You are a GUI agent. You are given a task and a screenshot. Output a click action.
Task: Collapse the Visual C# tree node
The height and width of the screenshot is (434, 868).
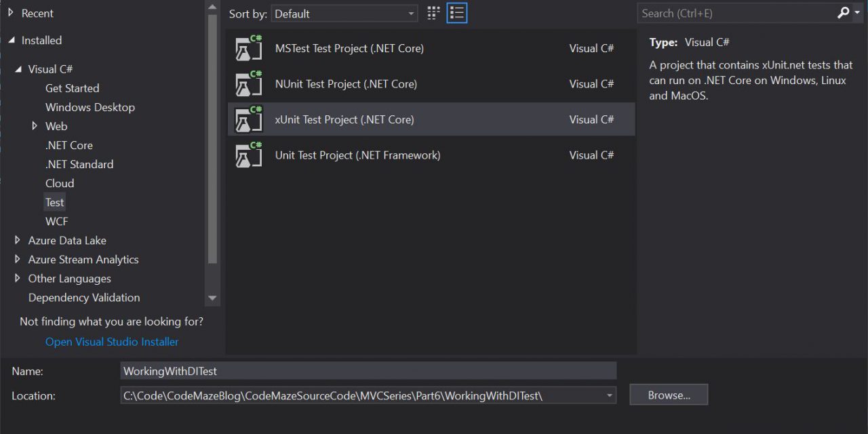[18, 69]
